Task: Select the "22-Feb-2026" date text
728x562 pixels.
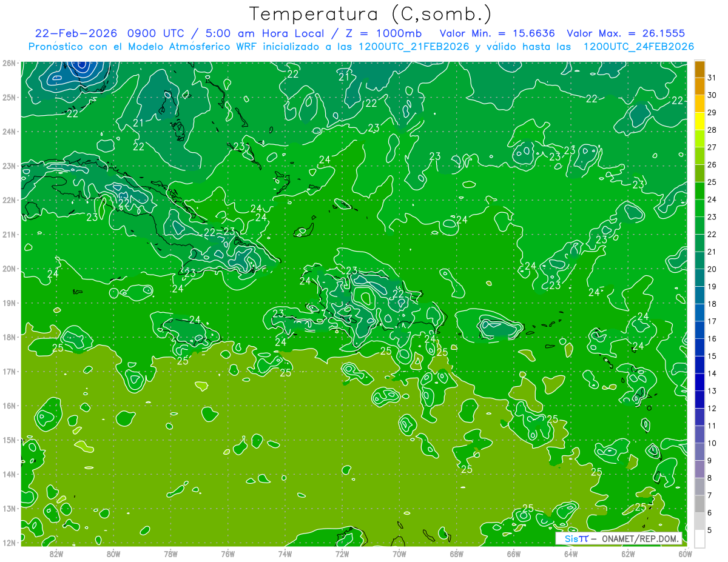Action: point(76,33)
